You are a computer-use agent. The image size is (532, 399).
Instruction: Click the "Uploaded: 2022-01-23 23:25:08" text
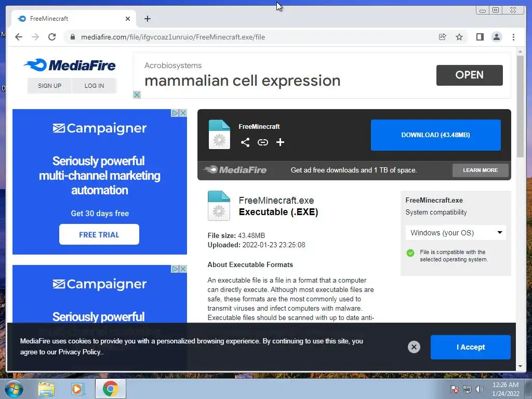256,245
